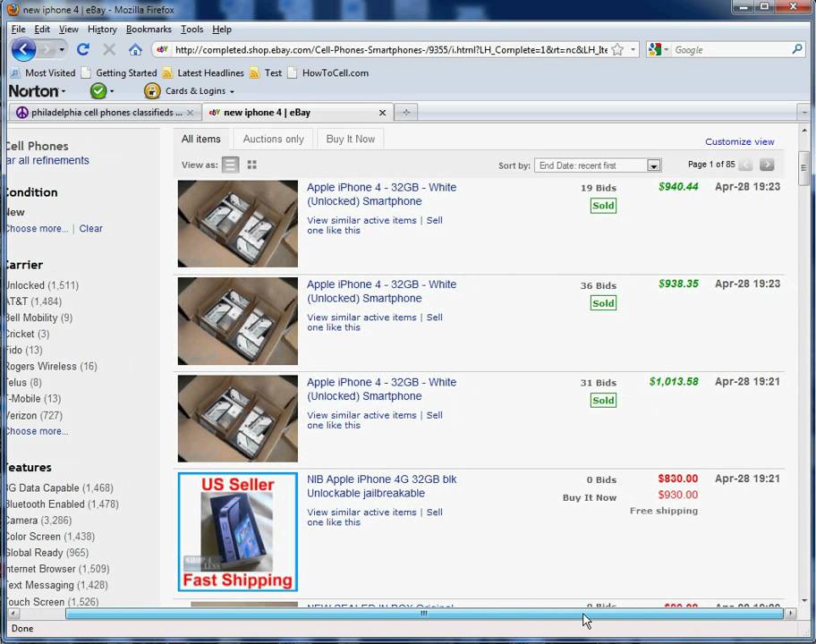
Task: Filter by AT&T carrier
Action: tap(34, 301)
